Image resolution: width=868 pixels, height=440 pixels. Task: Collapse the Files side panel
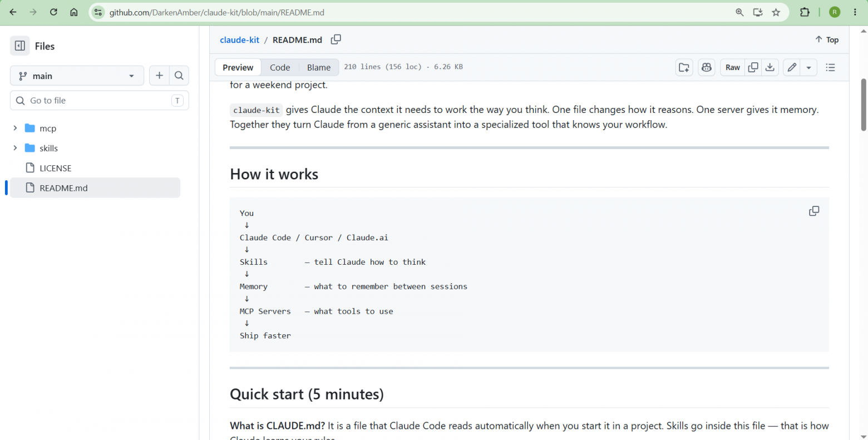click(x=20, y=46)
